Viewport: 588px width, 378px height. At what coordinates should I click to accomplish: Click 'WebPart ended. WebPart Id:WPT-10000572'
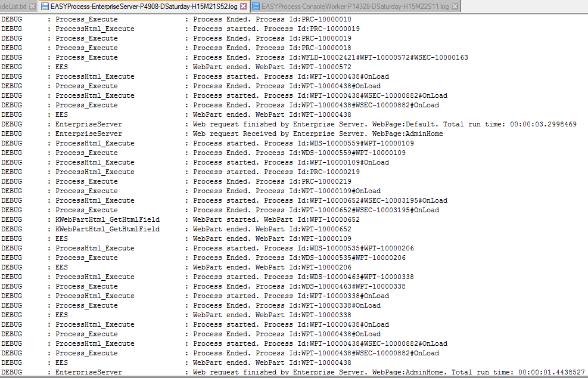pos(272,67)
